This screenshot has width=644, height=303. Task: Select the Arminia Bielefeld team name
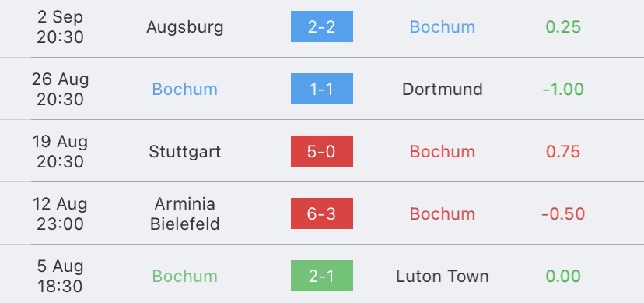click(185, 213)
